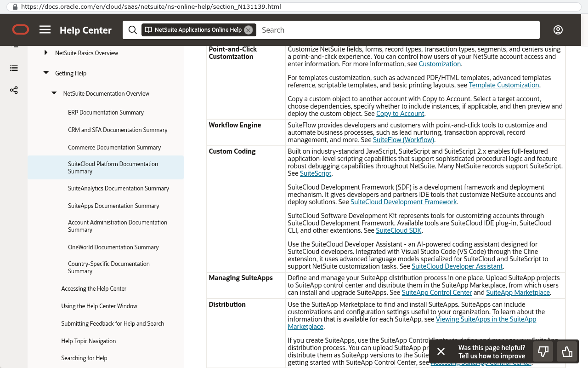Open SuiteAnalytics Documentation Summary
Image resolution: width=588 pixels, height=368 pixels.
pos(119,188)
